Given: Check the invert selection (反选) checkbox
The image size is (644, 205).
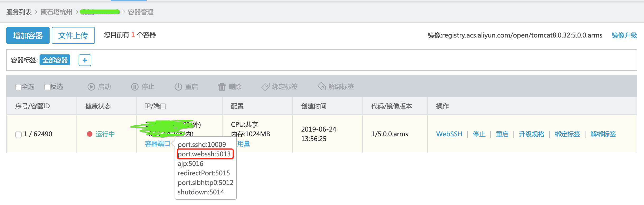Looking at the screenshot, I should [47, 87].
